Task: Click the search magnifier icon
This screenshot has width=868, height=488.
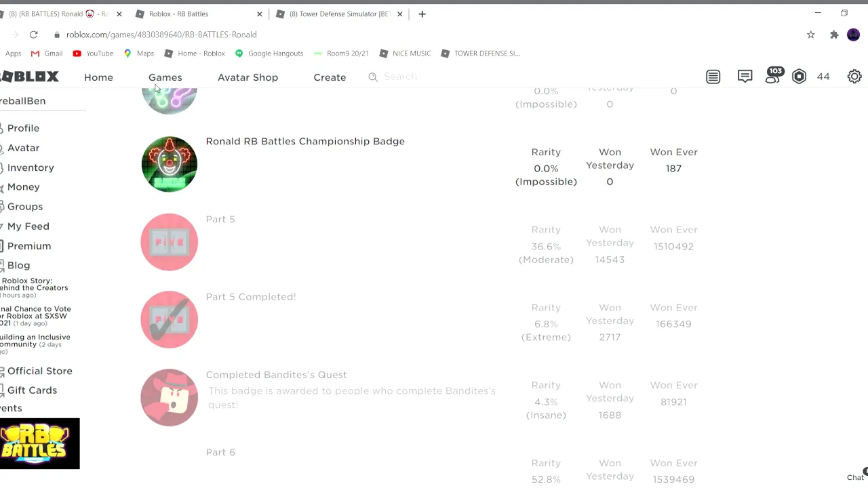Action: [x=373, y=77]
